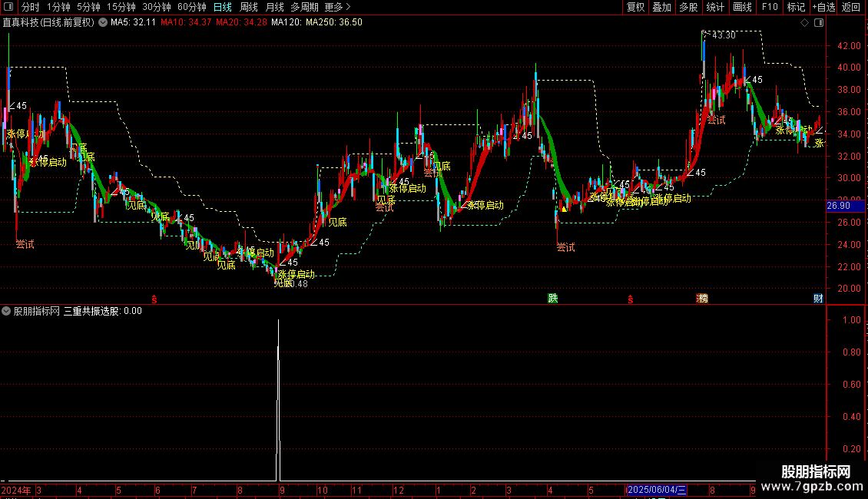Click the 2025/06/04 date marker on timeline
This screenshot has width=868, height=499.
(x=657, y=490)
